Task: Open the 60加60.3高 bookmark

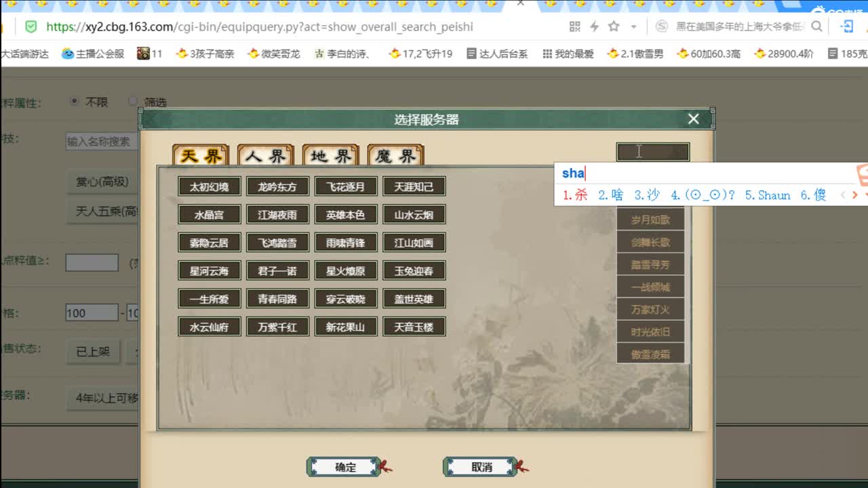Action: coord(709,54)
